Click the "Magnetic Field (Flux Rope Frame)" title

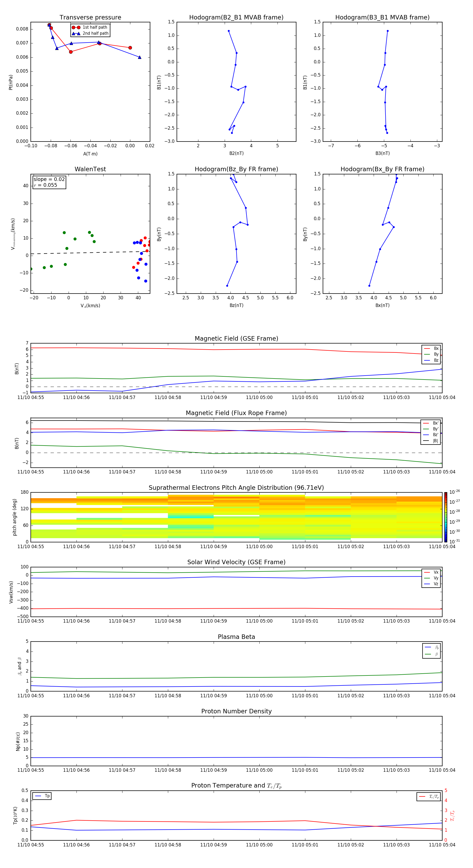click(236, 413)
